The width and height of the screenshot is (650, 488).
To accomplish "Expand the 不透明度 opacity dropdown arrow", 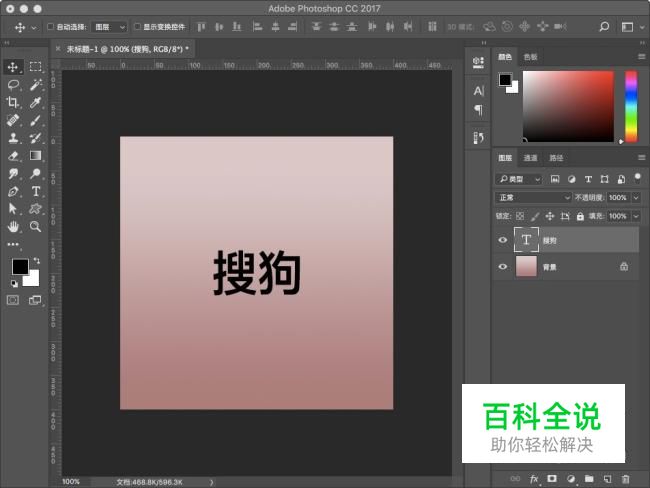I will tap(634, 197).
